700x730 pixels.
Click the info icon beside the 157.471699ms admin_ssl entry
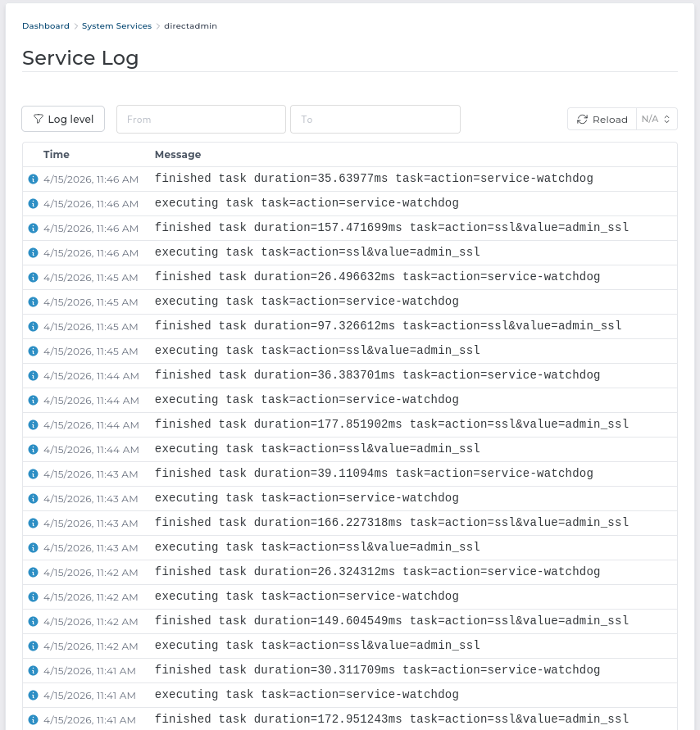34,228
